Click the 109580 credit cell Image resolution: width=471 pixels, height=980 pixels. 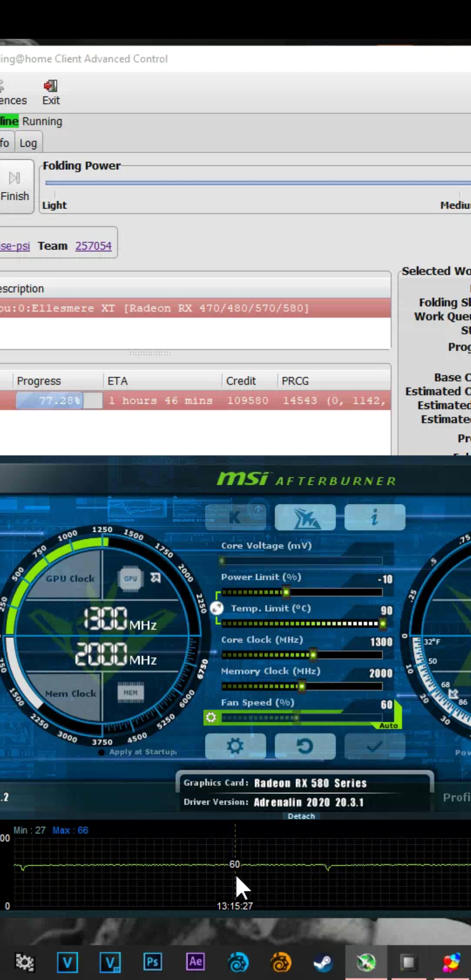point(248,400)
